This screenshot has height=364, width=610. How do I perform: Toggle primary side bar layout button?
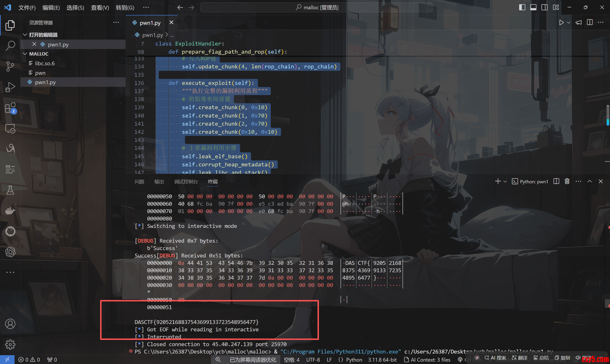[522, 7]
